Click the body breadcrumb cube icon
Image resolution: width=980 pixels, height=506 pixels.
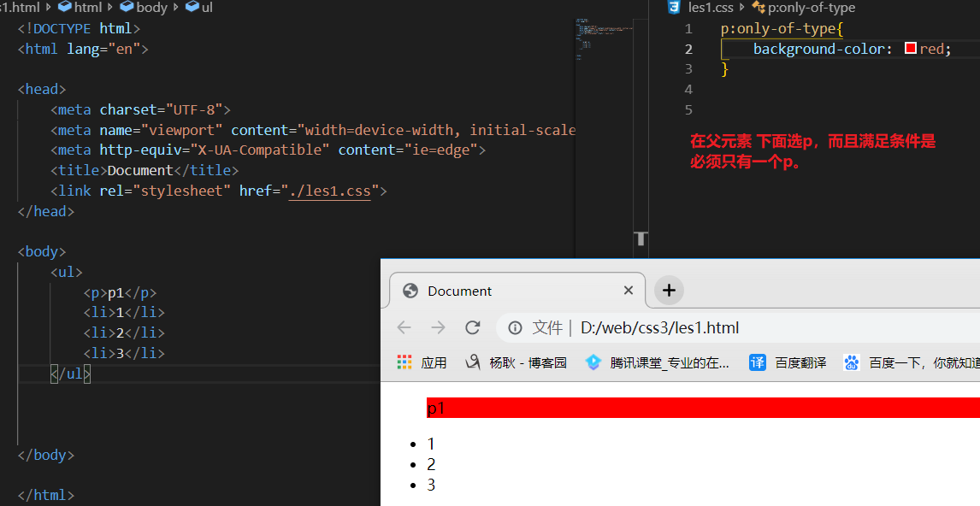point(127,7)
